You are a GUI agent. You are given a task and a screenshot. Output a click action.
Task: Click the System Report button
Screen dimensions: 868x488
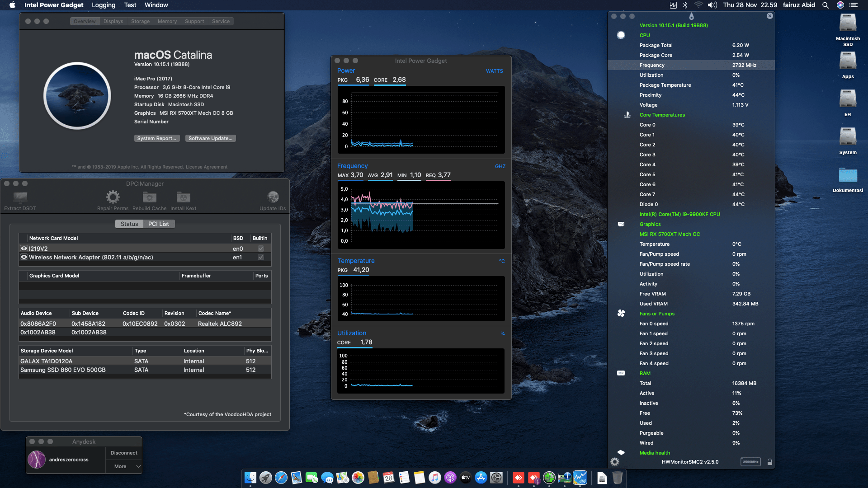[x=157, y=138]
